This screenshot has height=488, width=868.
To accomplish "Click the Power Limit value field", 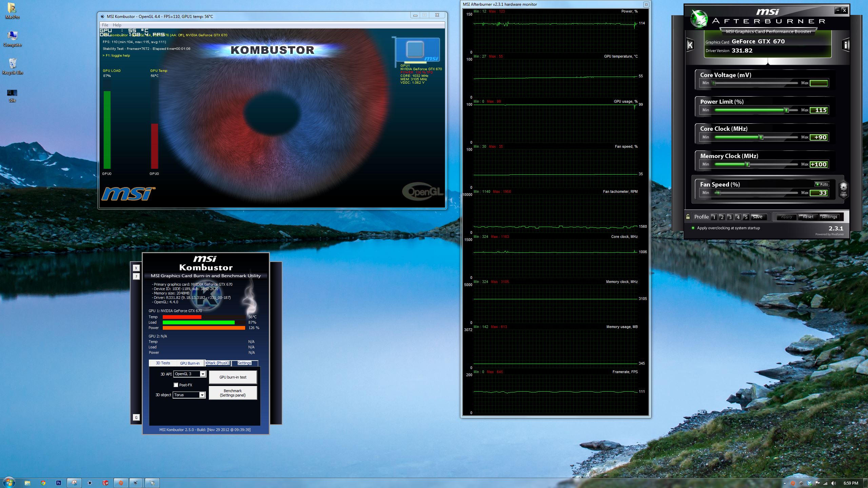I will (x=819, y=110).
